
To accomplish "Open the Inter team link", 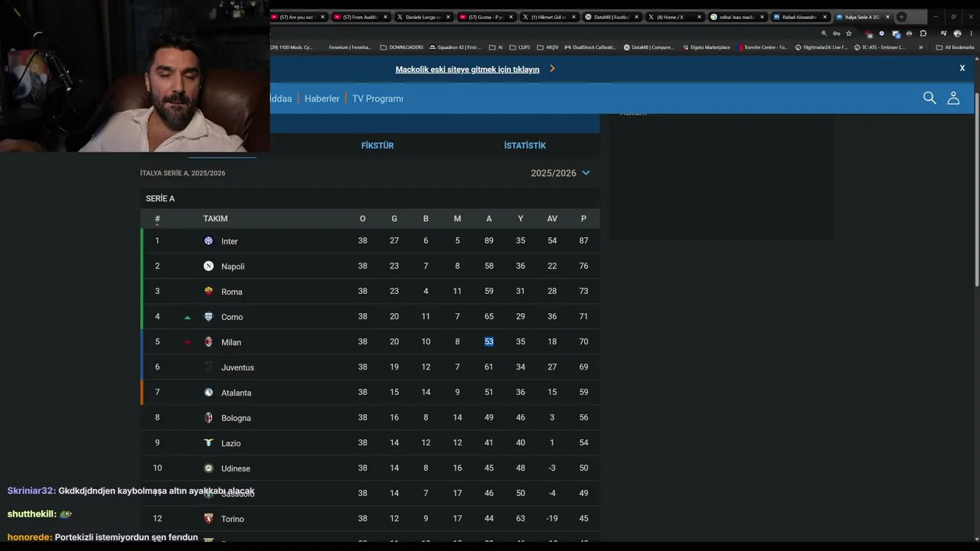I will 230,241.
